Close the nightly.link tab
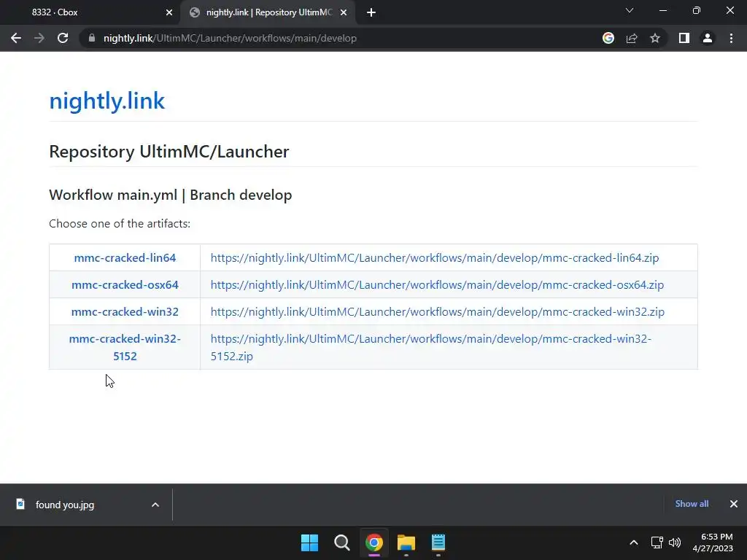 [344, 12]
